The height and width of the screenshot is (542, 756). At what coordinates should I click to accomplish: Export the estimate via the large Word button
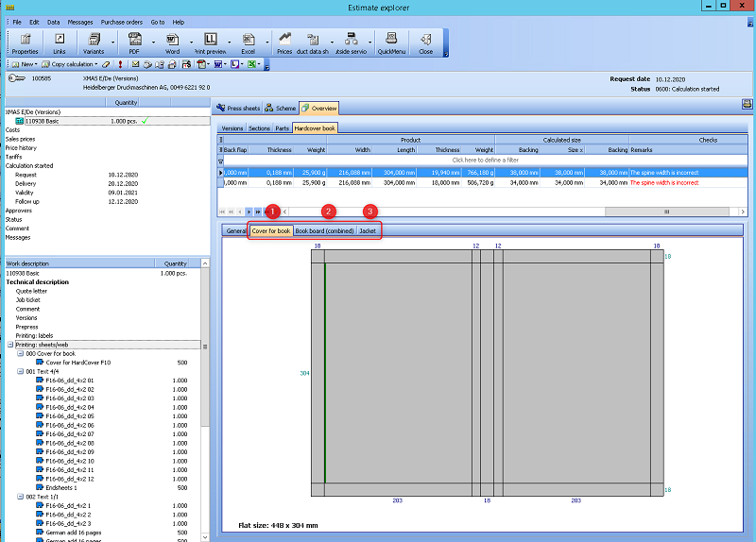[172, 43]
